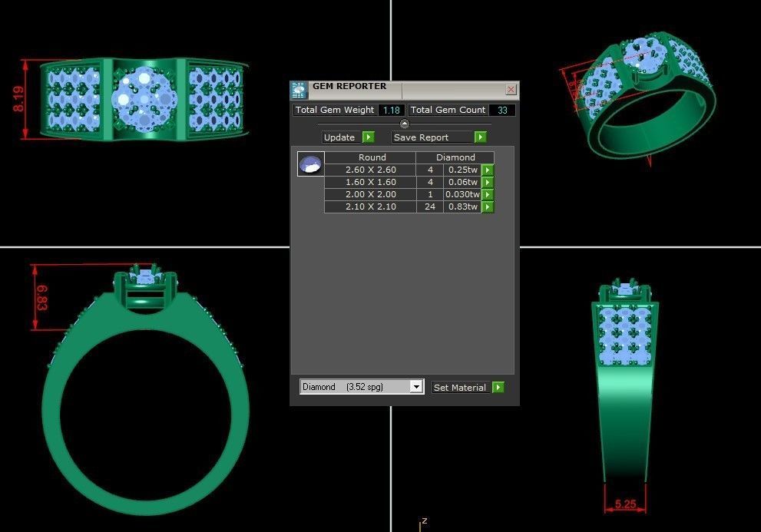Screen dimensions: 761x532
Task: Click the Set Material button
Action: 462,388
